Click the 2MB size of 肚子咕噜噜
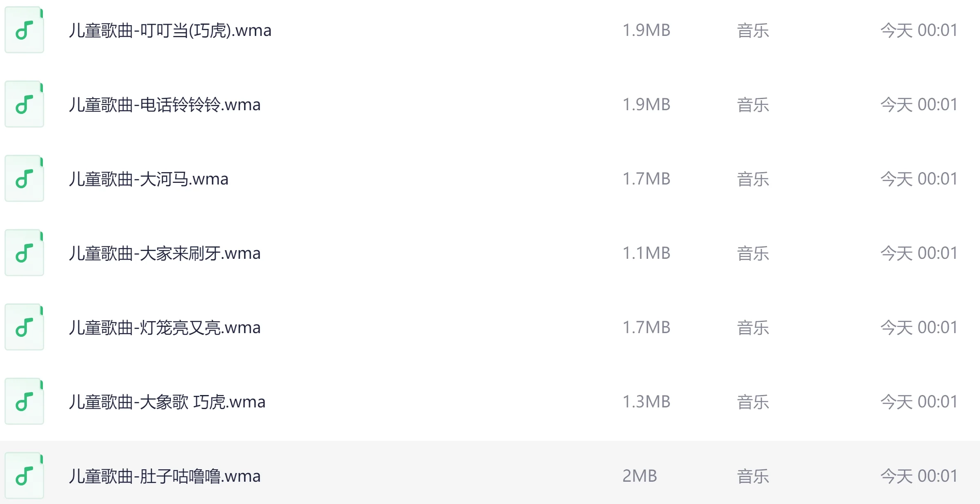Screen dimensions: 980x504 [639, 476]
